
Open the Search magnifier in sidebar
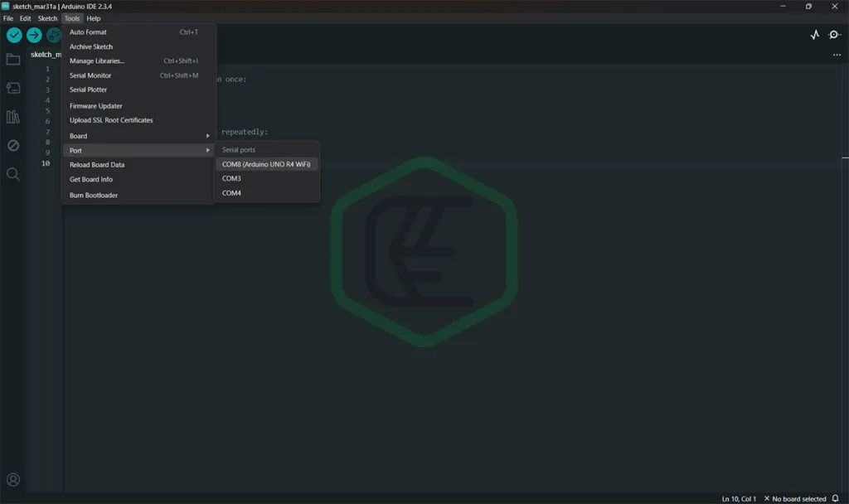click(x=13, y=174)
